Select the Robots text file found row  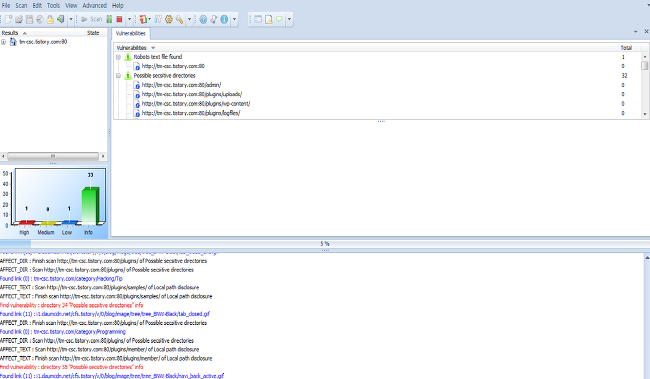point(377,57)
